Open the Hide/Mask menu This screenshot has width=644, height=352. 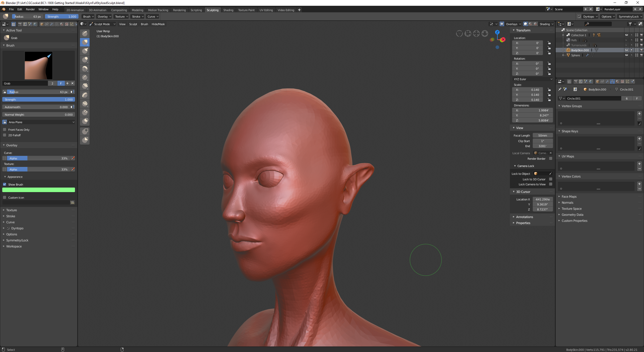[158, 24]
